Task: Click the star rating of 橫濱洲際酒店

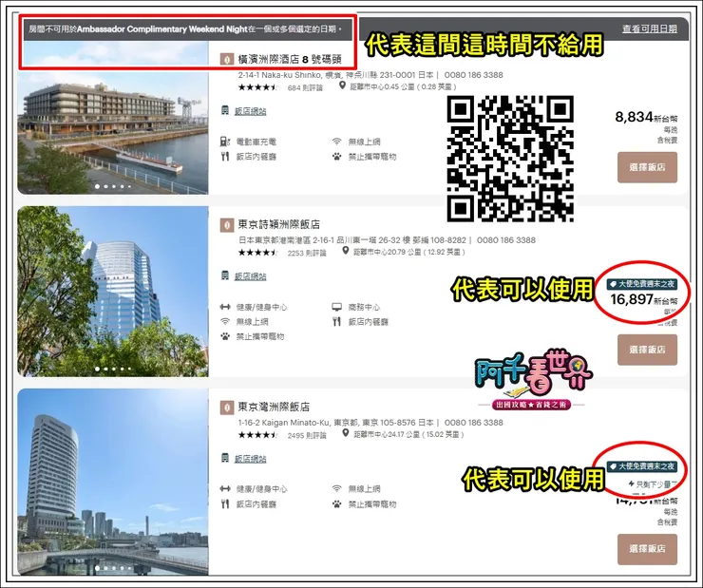Action: pyautogui.click(x=258, y=87)
